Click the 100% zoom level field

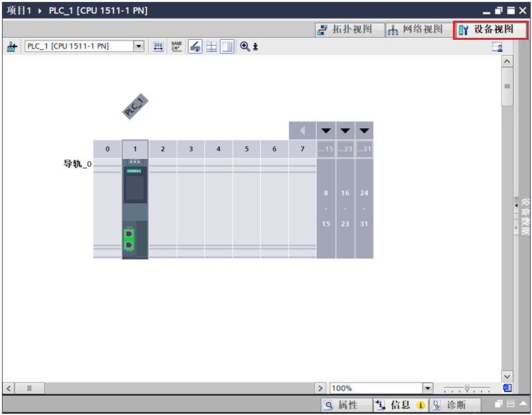pyautogui.click(x=377, y=388)
